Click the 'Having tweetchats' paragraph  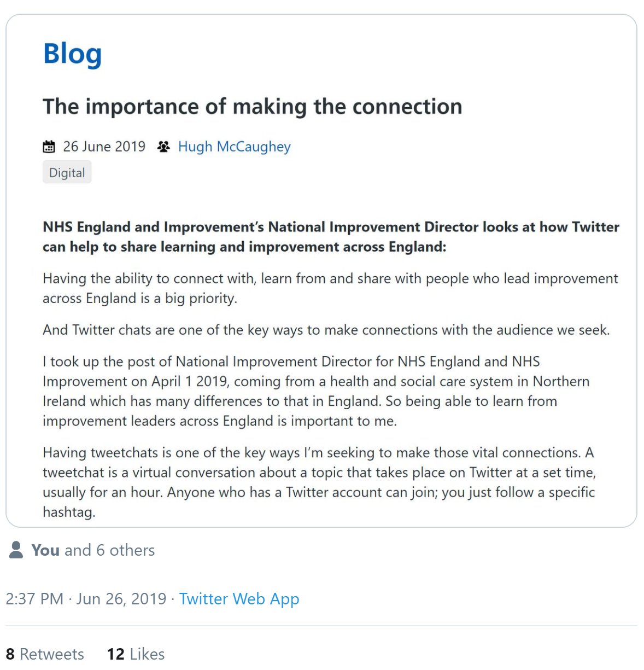[319, 482]
